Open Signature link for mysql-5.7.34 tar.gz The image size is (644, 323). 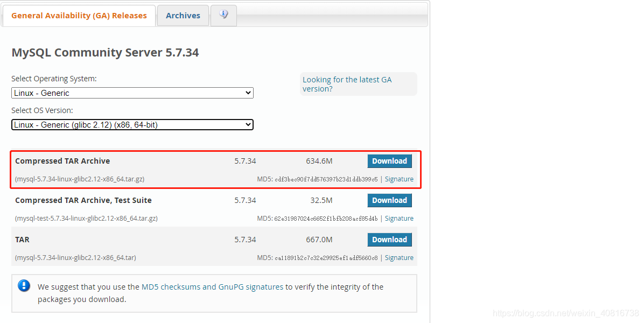point(399,179)
